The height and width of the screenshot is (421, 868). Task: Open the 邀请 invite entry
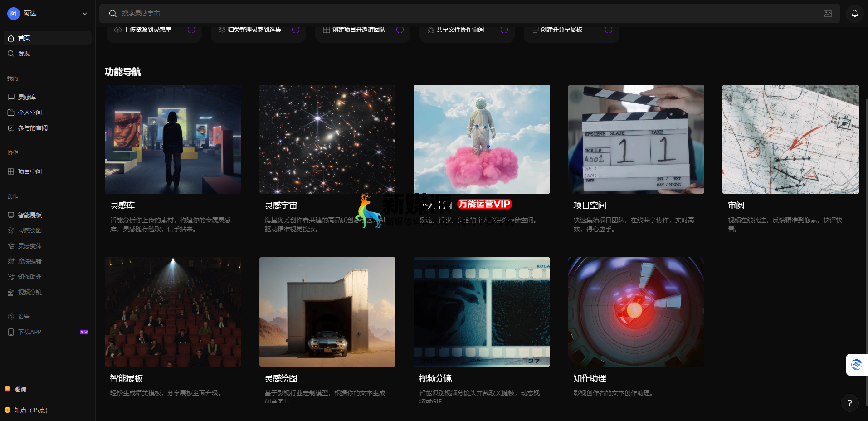click(x=16, y=389)
